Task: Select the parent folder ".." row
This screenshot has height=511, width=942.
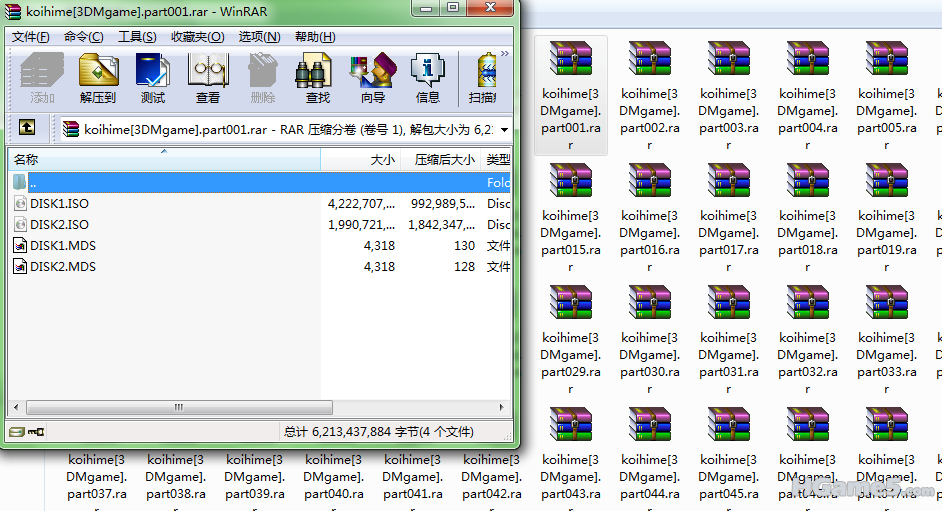Action: pyautogui.click(x=34, y=183)
